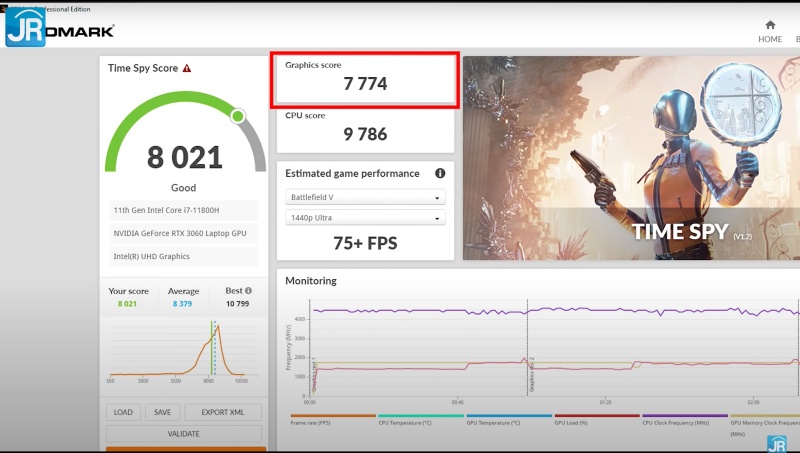The height and width of the screenshot is (453, 800).
Task: Click the Time Spy Score warning triangle
Action: pos(187,68)
